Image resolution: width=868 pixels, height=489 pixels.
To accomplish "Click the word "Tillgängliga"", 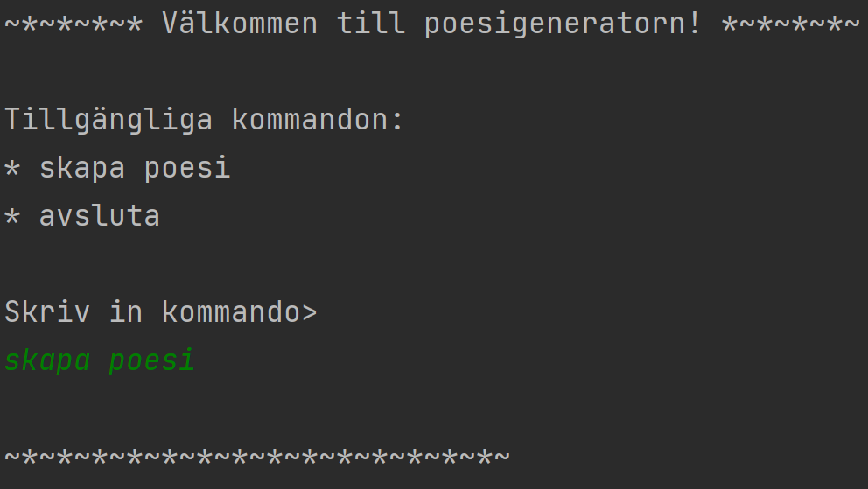I will (108, 120).
